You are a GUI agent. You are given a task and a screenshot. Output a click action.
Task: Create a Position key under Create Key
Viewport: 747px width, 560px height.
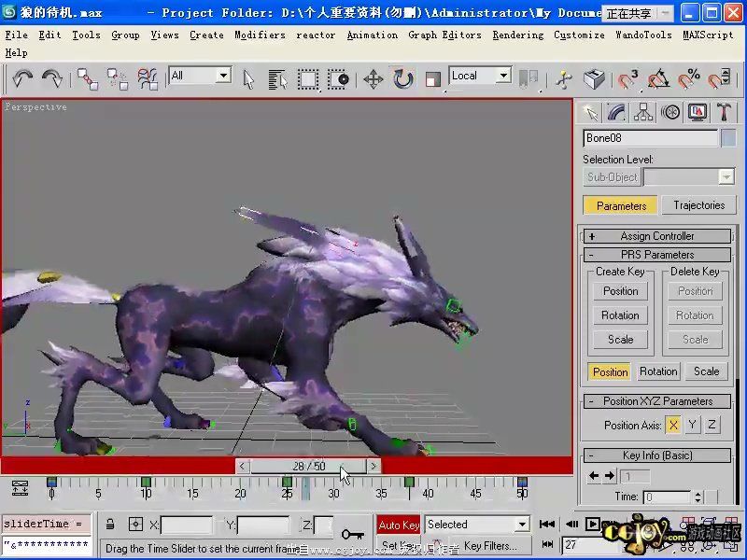[x=620, y=291]
